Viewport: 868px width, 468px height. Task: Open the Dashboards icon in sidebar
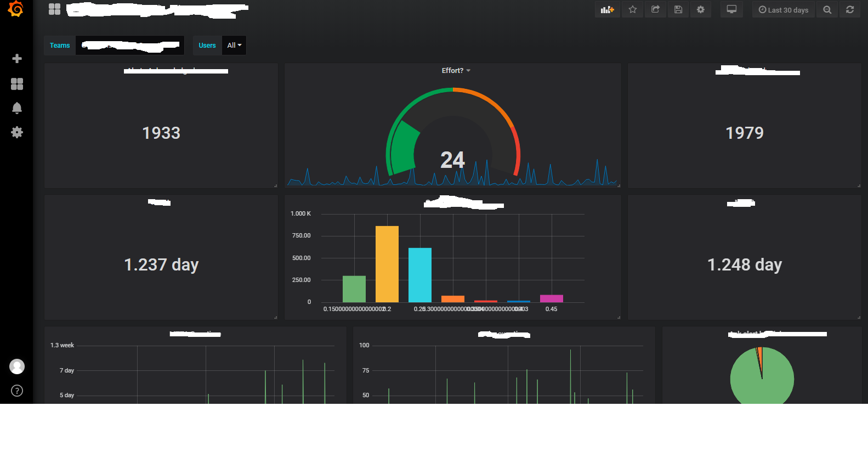(x=17, y=83)
